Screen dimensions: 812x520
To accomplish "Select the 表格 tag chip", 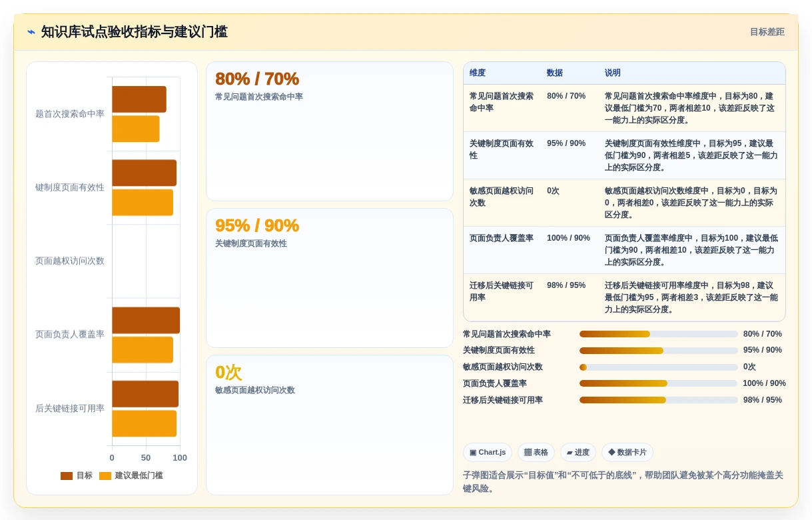I will (536, 453).
